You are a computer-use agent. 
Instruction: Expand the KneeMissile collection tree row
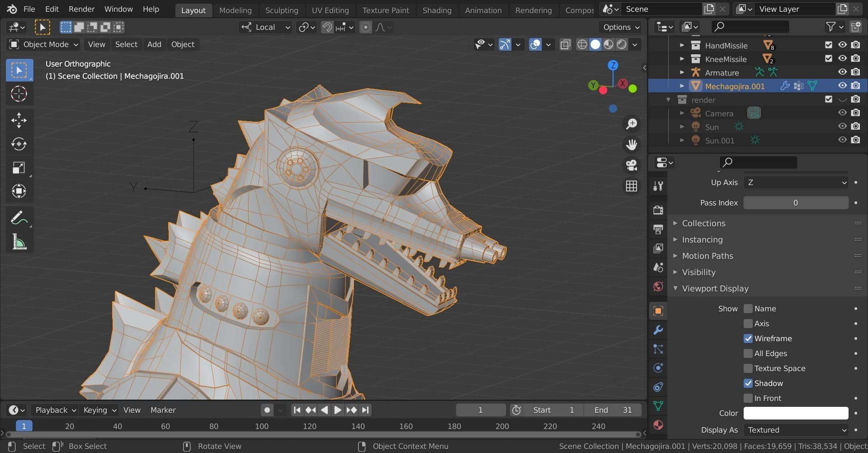coord(682,59)
